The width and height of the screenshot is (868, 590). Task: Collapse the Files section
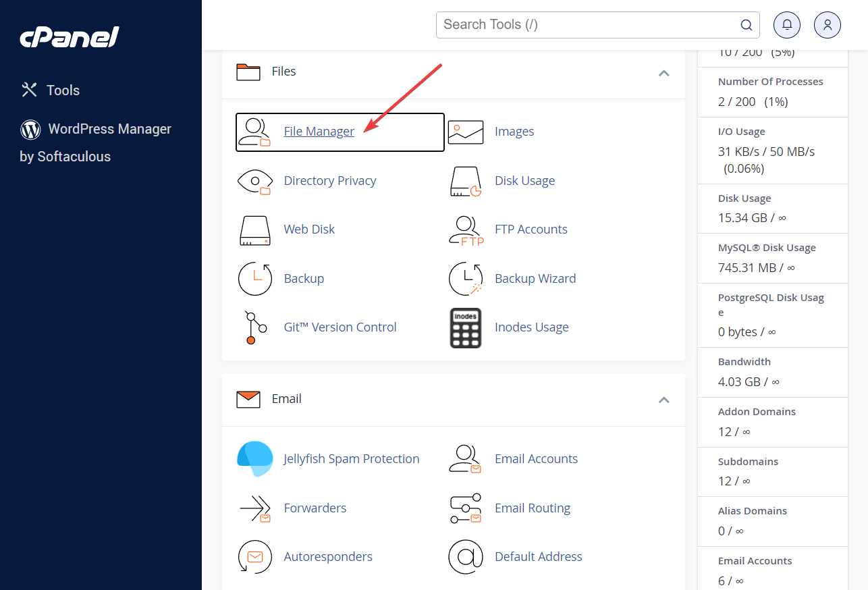(663, 74)
